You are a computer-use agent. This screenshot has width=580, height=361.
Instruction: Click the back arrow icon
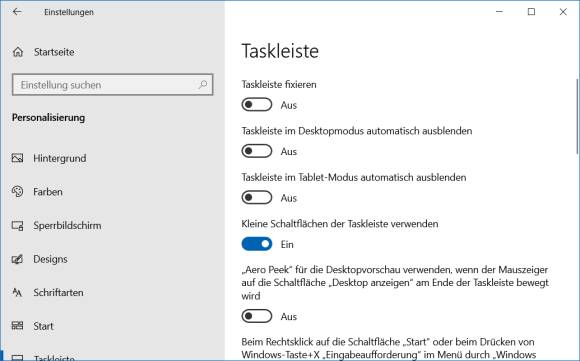tap(17, 12)
